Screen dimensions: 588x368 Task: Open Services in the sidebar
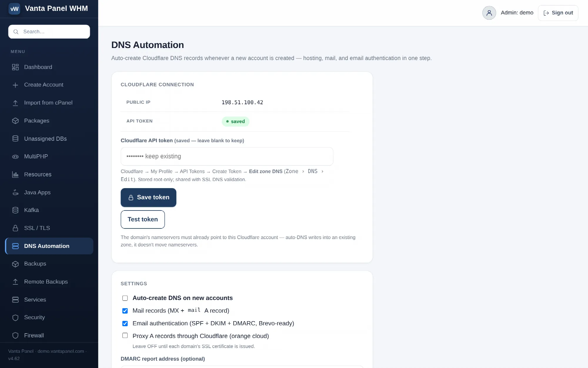click(49, 300)
